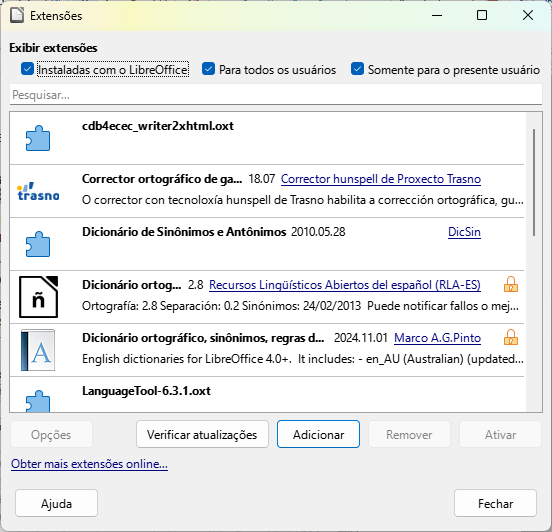Click the puzzle icon for cdb4ecec_writer2xhtml.oxt
552x532 pixels.
pos(38,138)
